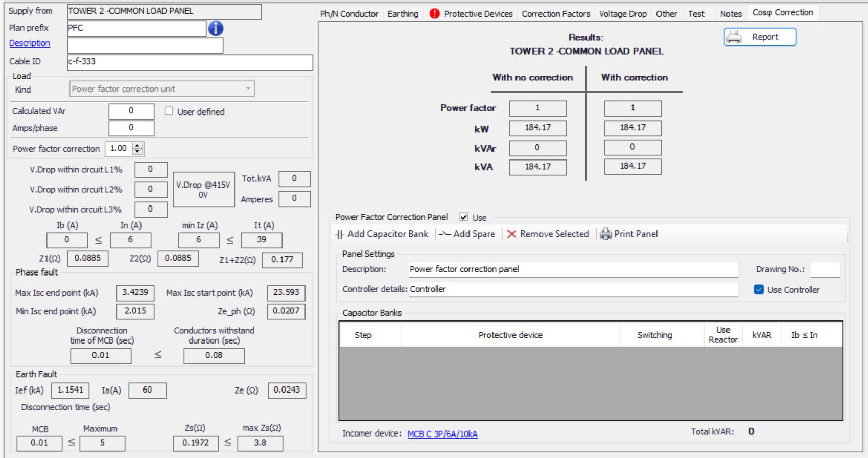Image resolution: width=868 pixels, height=458 pixels.
Task: Switch to the Notes tab
Action: pyautogui.click(x=731, y=14)
